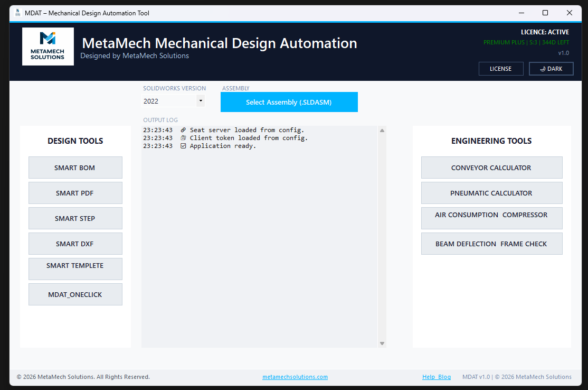Click 'PREMIUM PLUS | S:3 | 344D LEFT' text
Viewport: 588px width, 390px height.
coord(526,42)
